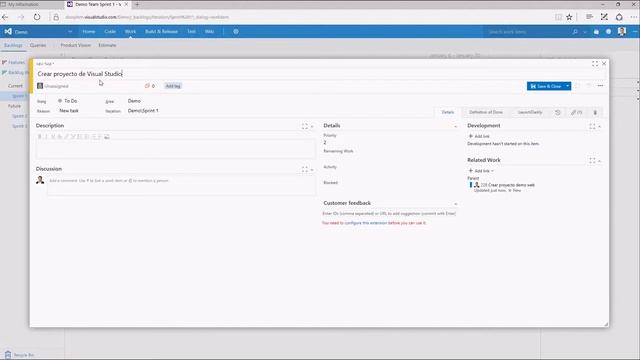This screenshot has height=360, width=640.
Task: Click the Save & Close button
Action: click(546, 86)
